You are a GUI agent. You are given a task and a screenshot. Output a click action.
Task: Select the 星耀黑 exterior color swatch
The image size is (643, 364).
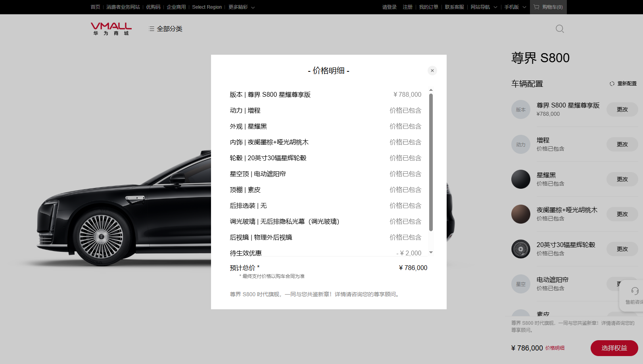pos(520,179)
